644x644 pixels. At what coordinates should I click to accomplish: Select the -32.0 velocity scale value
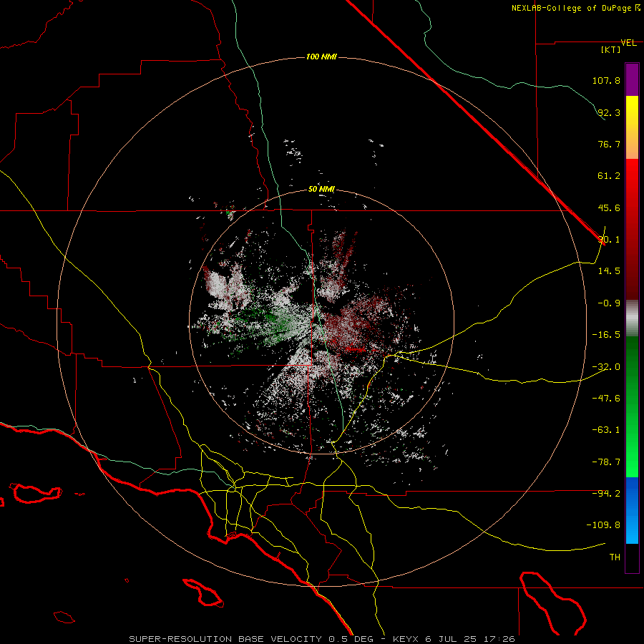[x=606, y=367]
